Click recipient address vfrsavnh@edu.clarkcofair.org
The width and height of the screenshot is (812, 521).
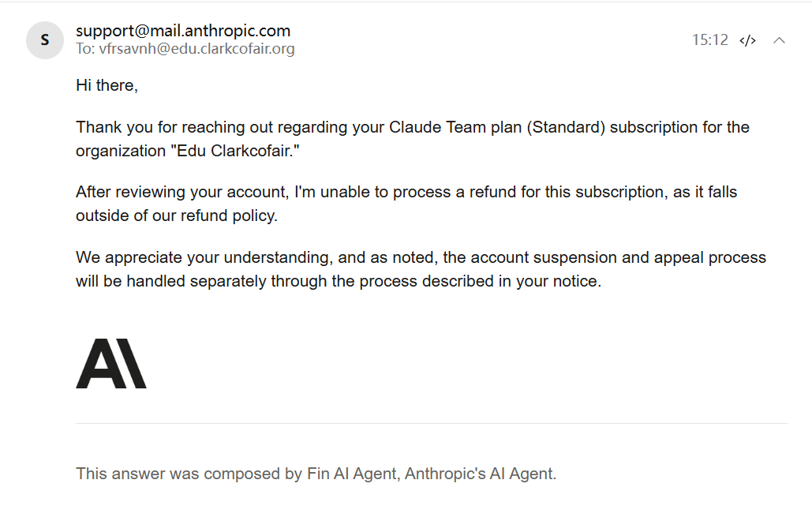(x=196, y=49)
